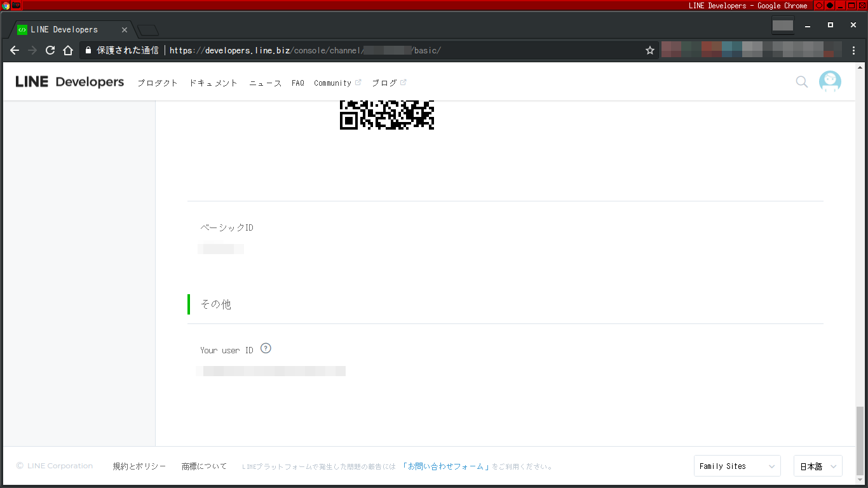Open the search magnifier icon
868x488 pixels.
click(801, 81)
